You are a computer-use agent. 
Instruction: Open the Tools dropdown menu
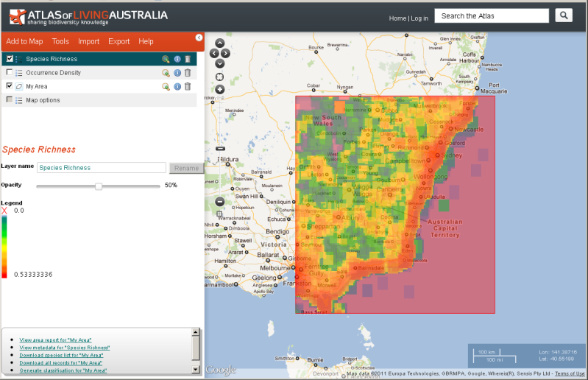pos(60,42)
